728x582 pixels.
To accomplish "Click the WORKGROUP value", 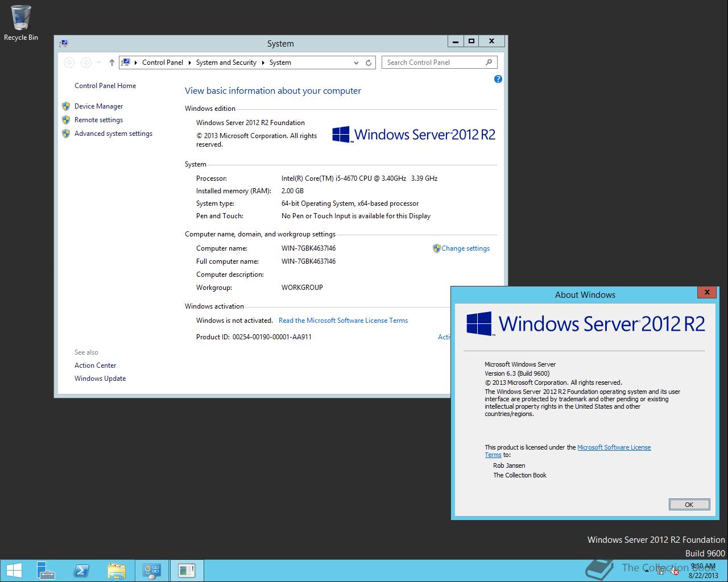I will click(x=302, y=288).
